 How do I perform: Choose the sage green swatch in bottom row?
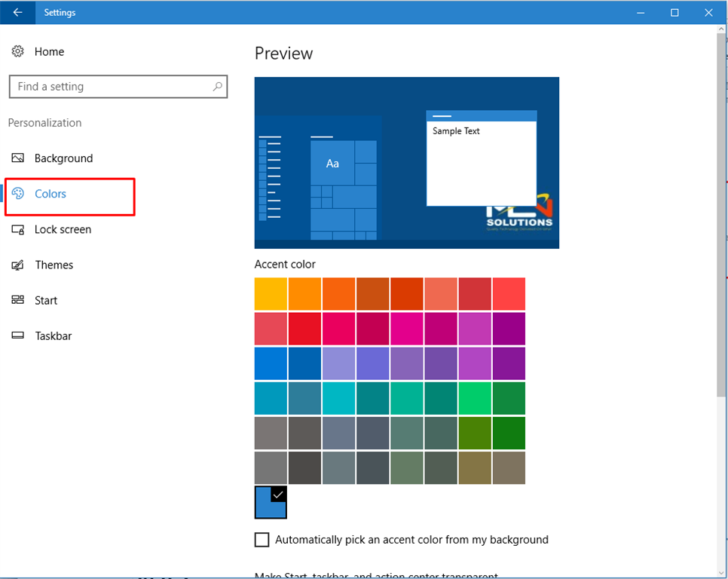(x=407, y=468)
